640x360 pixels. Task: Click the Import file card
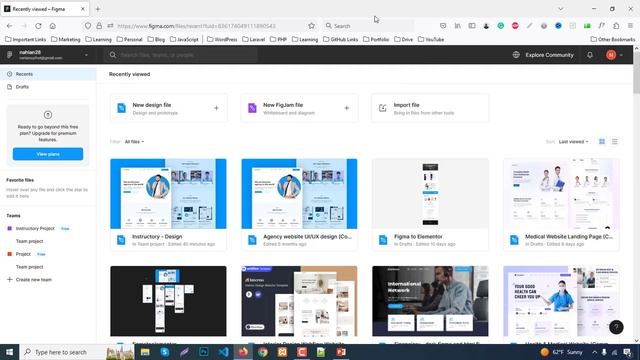click(430, 108)
